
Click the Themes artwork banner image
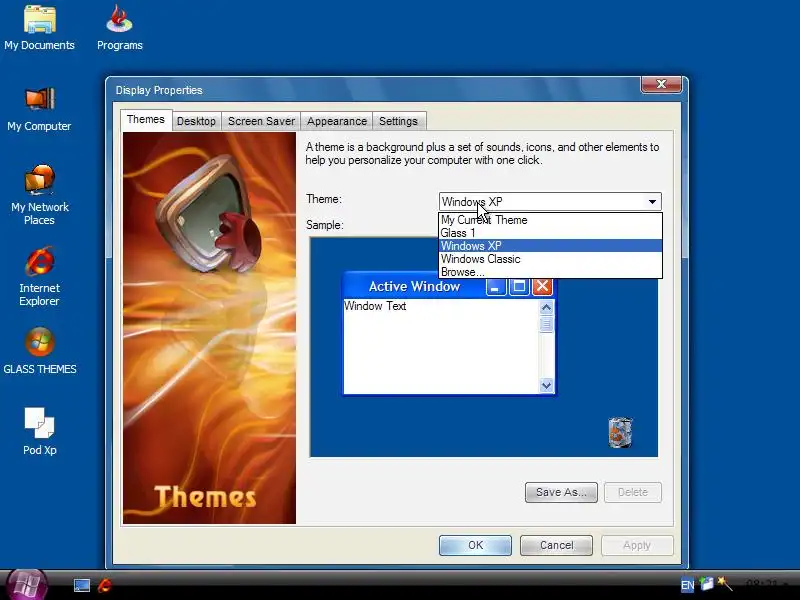tap(209, 328)
